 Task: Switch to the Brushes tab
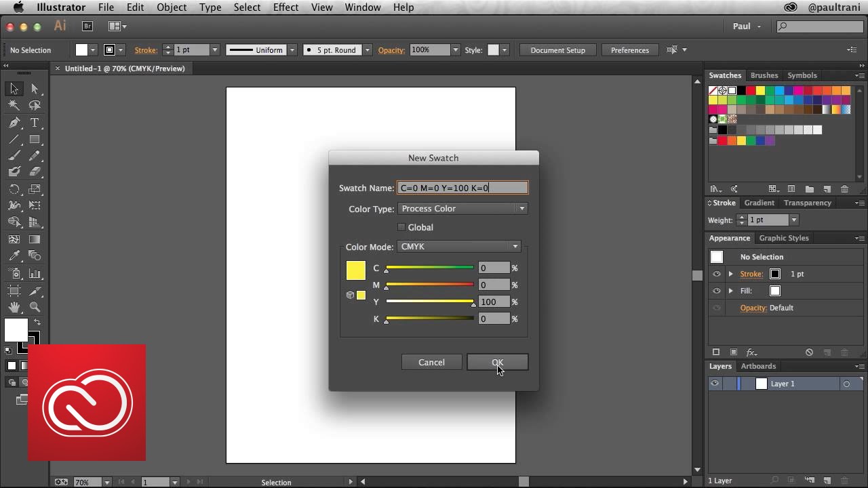(x=764, y=75)
